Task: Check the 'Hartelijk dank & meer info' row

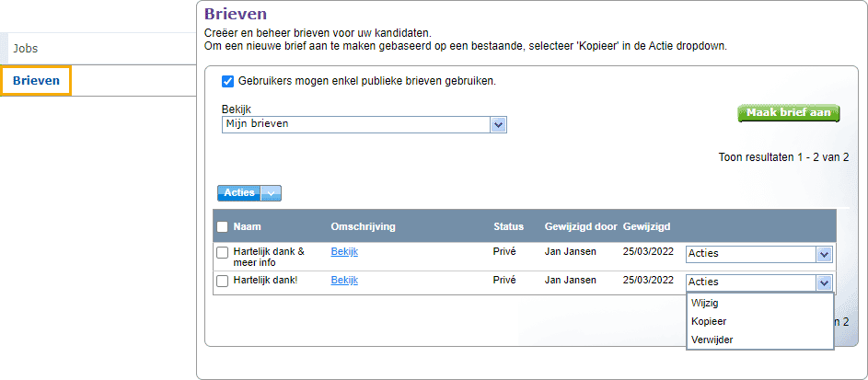Action: tap(222, 253)
